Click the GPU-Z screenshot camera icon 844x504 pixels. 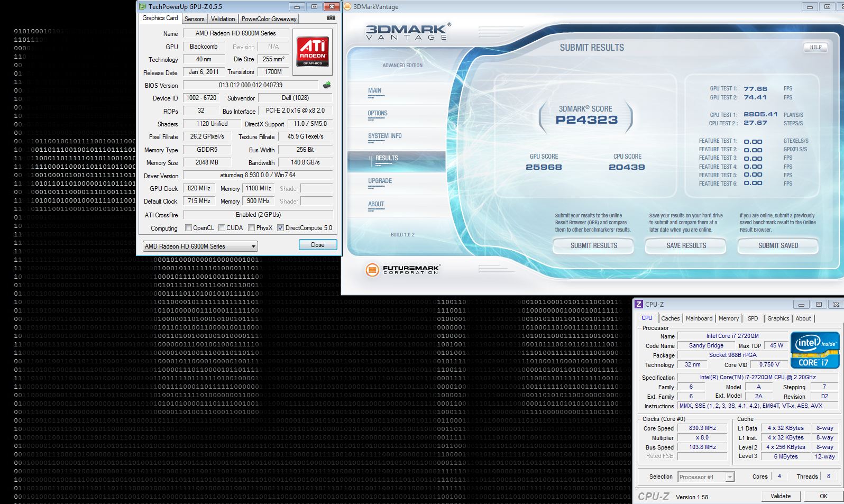coord(331,18)
